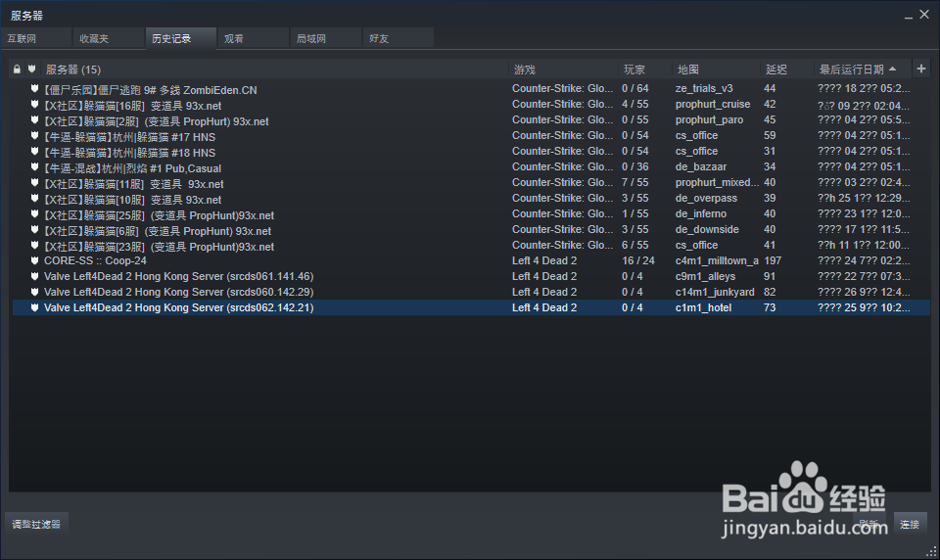Viewport: 940px width, 560px height.
Task: Select the 杭州|躲猫猫 #18 HNS server
Action: tap(471, 151)
